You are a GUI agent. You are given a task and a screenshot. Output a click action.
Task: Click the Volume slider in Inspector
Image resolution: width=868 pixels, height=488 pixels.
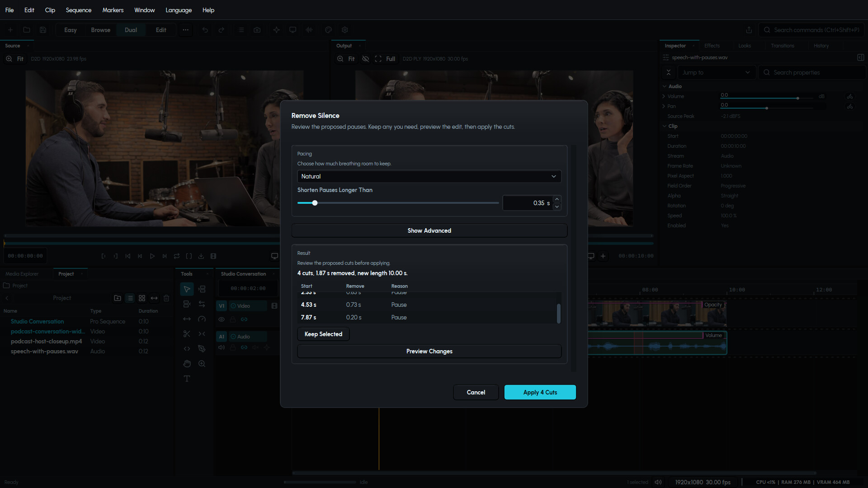[x=766, y=98]
